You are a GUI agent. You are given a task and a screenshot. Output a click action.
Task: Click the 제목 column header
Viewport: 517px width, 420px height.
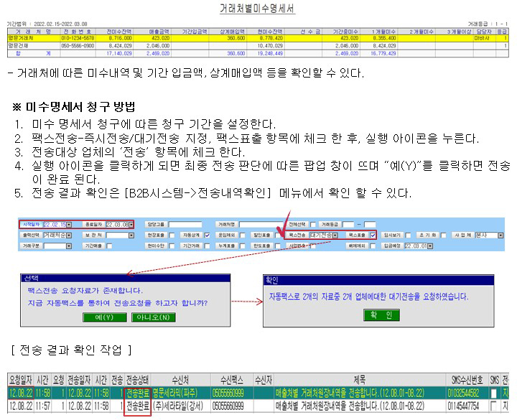[x=360, y=380]
